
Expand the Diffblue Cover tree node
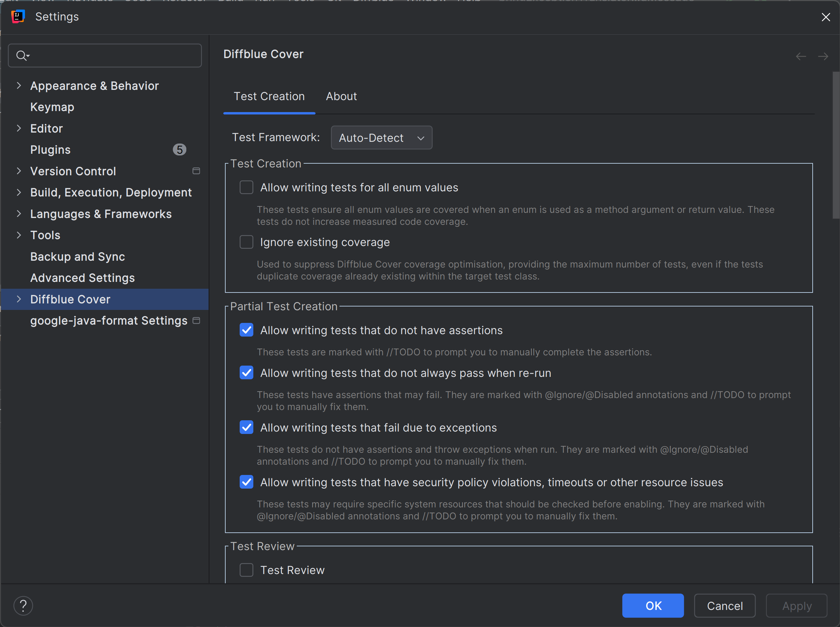[x=19, y=299]
